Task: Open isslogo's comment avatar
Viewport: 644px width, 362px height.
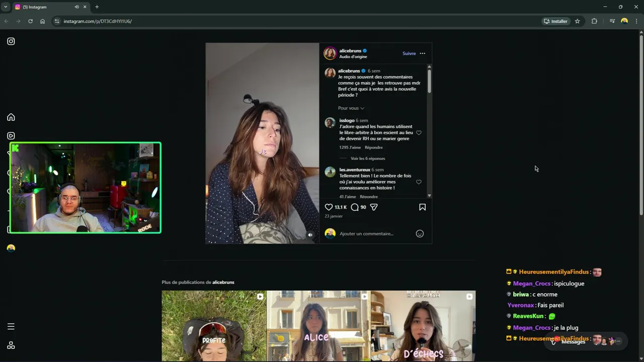Action: point(330,123)
